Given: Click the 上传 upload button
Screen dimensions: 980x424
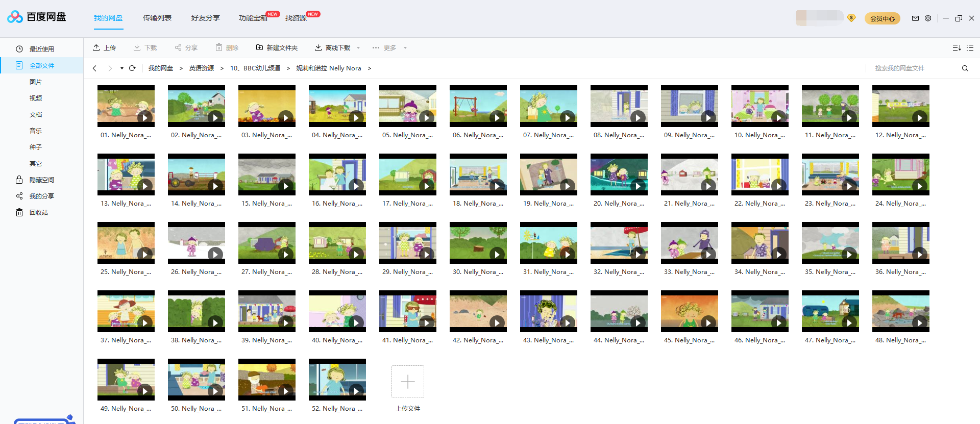Looking at the screenshot, I should [x=104, y=47].
